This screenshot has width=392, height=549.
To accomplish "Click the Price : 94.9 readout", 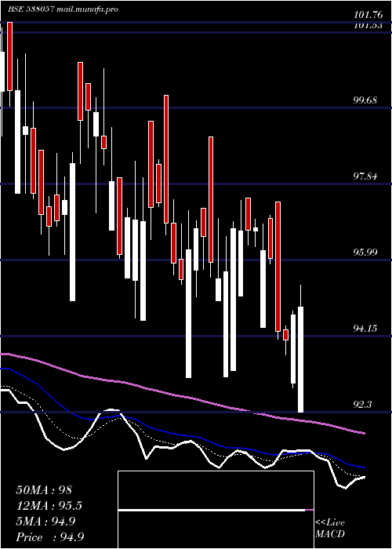I will click(x=49, y=537).
